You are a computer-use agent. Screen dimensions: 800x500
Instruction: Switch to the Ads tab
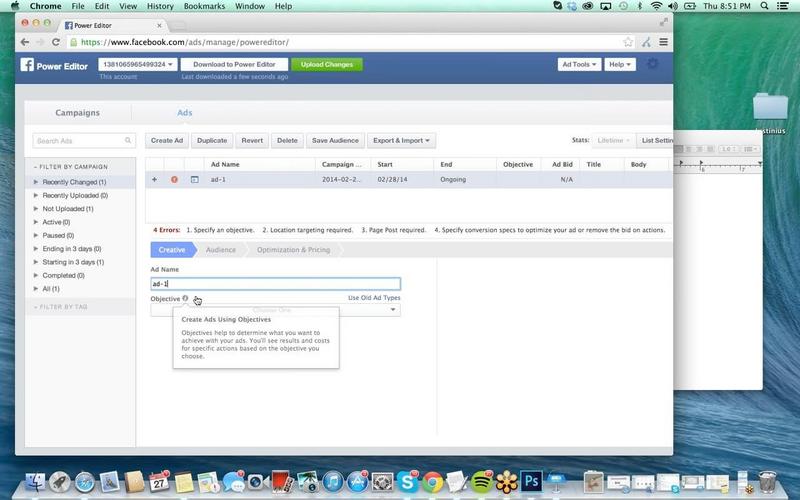[x=185, y=113]
